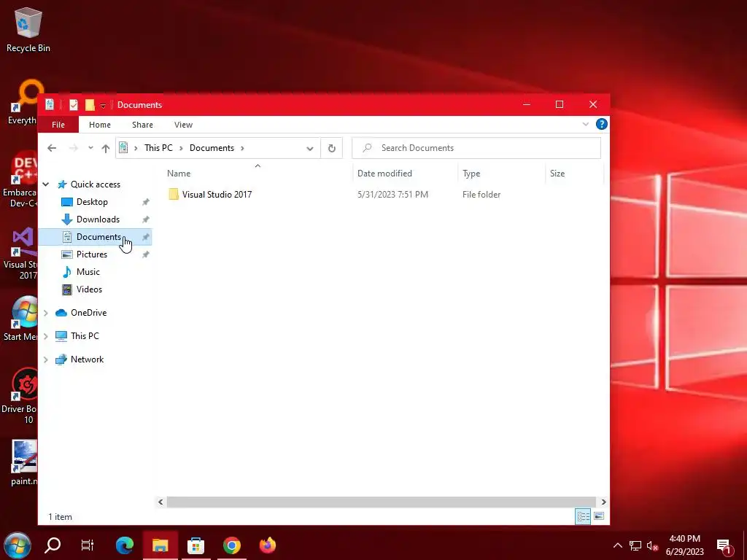Open Videos in the navigation pane

[89, 289]
